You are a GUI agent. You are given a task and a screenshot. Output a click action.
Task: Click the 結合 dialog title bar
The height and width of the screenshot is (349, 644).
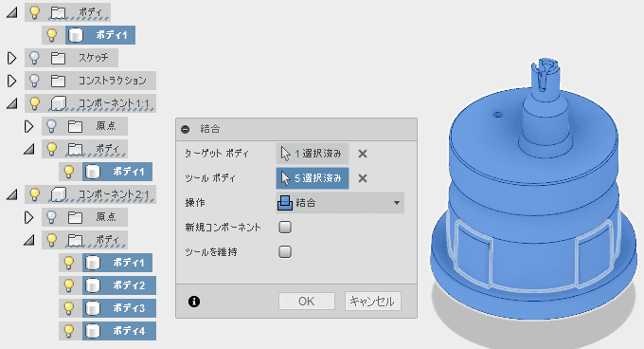pos(296,129)
